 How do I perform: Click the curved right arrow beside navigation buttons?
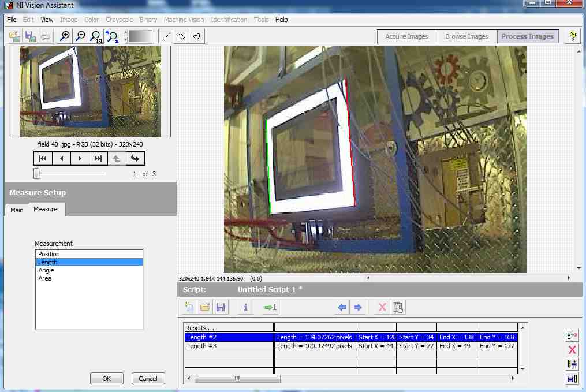(x=135, y=158)
